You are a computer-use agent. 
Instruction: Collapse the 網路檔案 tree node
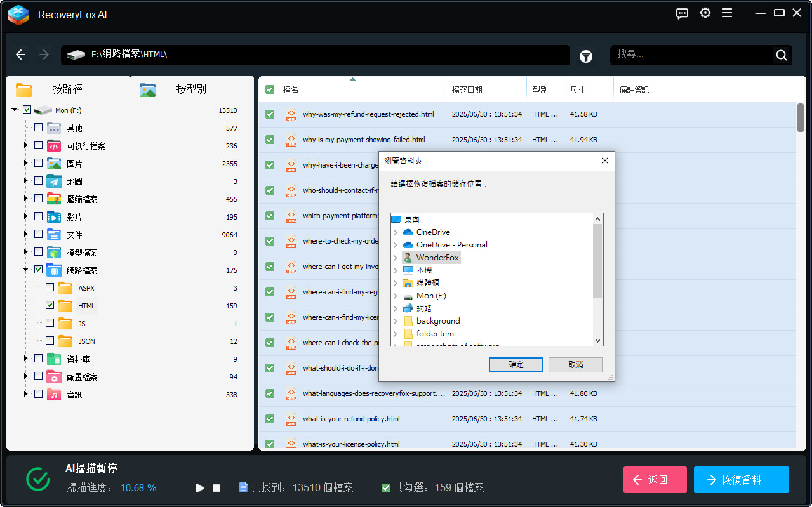(x=26, y=270)
